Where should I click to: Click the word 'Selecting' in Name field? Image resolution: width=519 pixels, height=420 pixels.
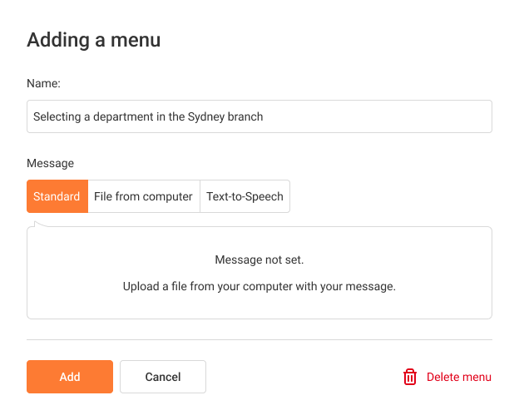(57, 116)
